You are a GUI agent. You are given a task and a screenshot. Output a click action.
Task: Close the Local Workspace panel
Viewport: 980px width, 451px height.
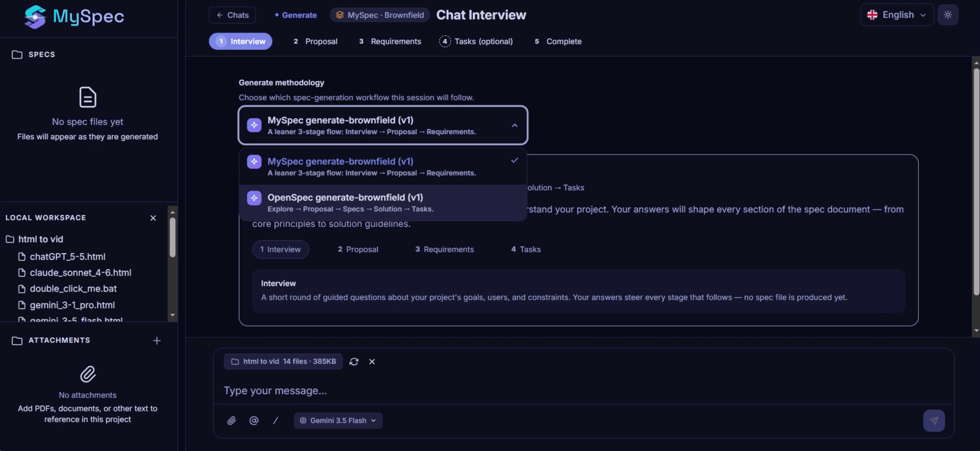pos(153,218)
